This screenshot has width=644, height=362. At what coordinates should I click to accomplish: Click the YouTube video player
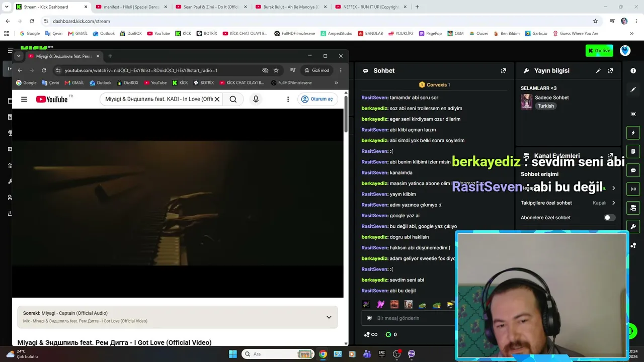coord(178,203)
